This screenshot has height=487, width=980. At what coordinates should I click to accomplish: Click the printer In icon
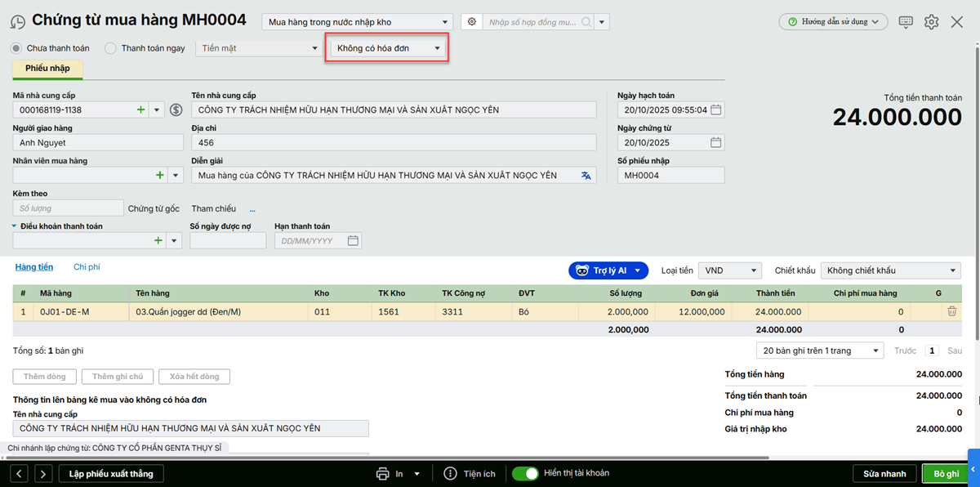click(x=382, y=474)
